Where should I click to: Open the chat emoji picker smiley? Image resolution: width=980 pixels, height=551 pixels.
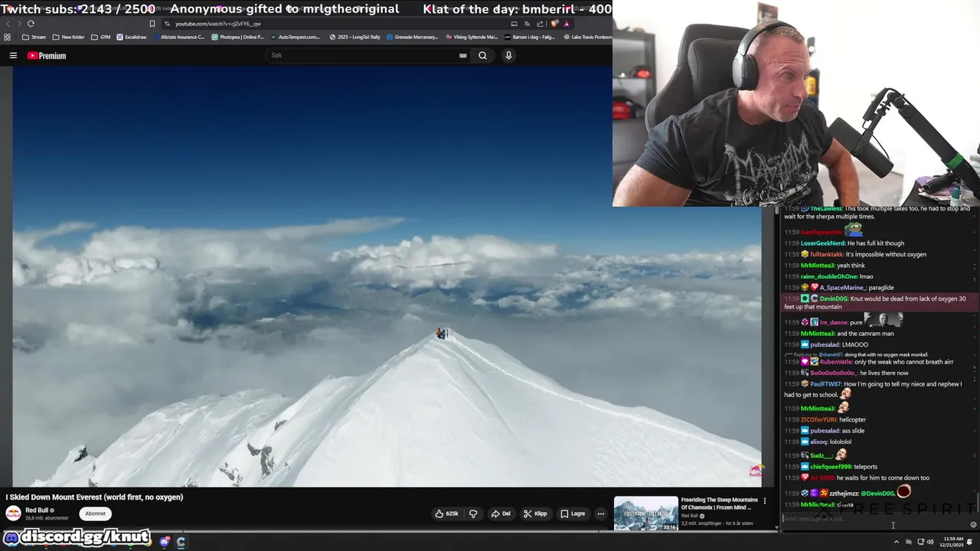point(973,524)
